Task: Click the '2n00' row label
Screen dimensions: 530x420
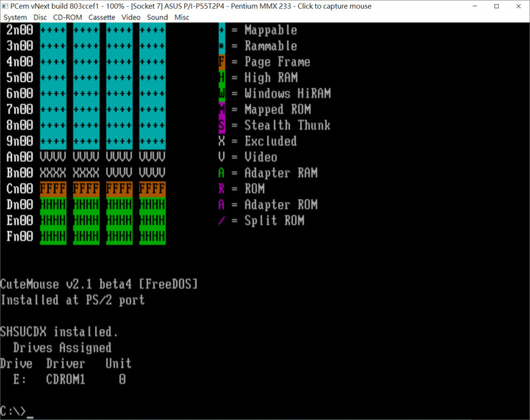Action: coord(20,30)
